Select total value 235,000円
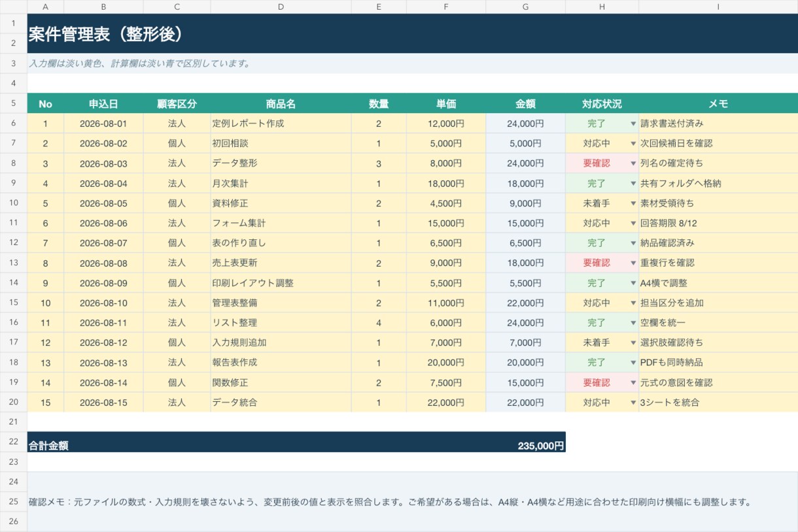The width and height of the screenshot is (798, 532). (540, 446)
